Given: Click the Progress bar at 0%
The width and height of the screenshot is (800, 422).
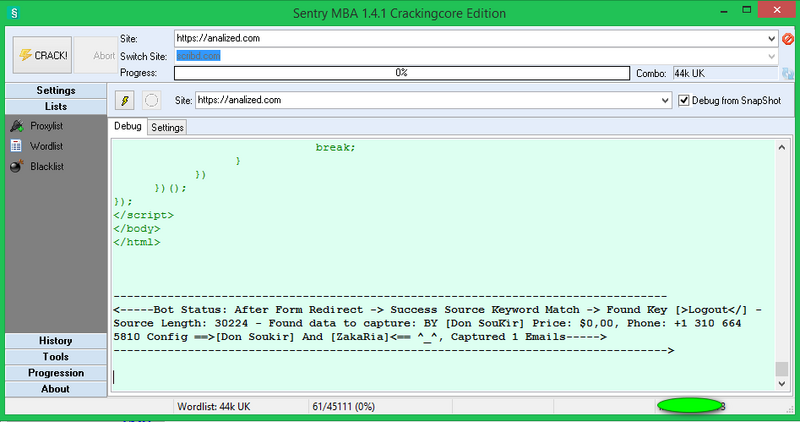Looking at the screenshot, I should coord(402,73).
